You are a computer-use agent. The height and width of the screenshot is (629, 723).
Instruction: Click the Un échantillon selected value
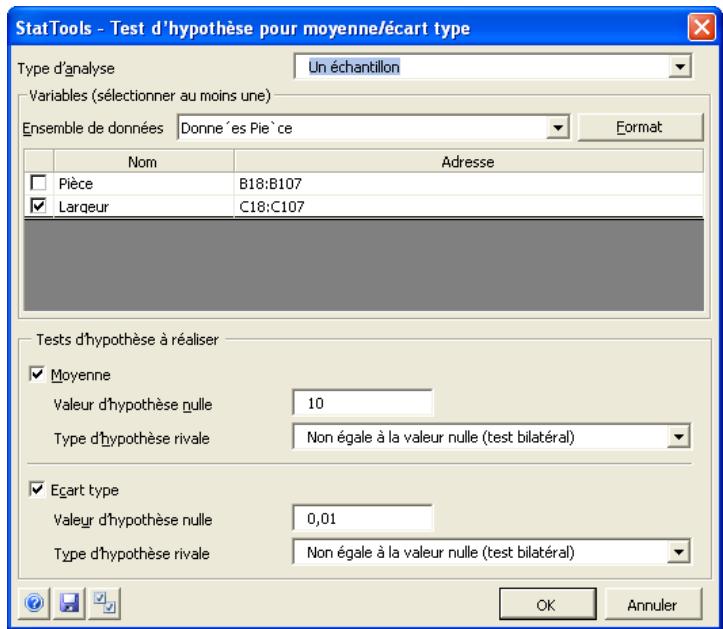[354, 67]
